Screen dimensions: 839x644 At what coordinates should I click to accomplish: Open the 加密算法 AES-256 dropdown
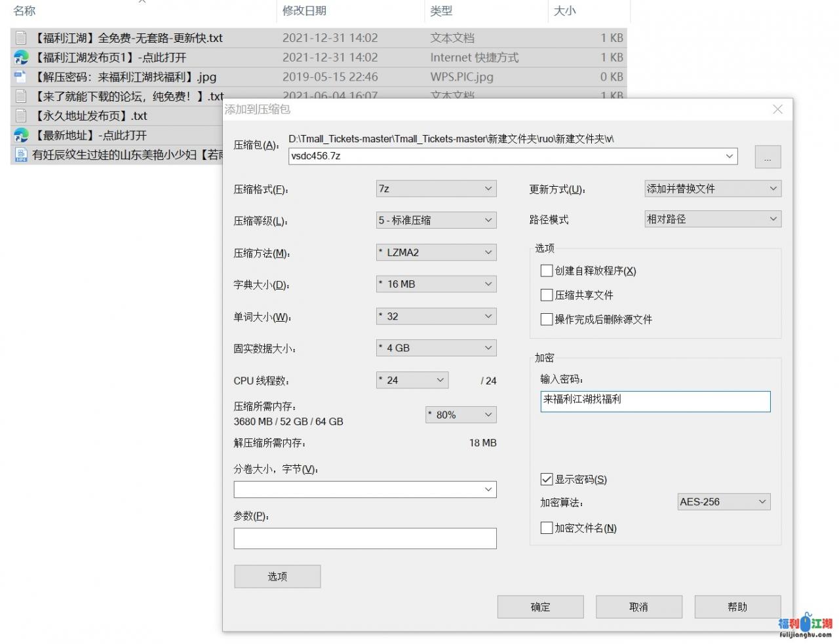[723, 502]
